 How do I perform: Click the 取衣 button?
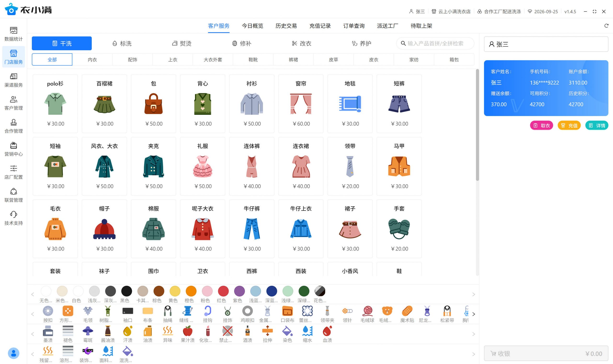541,125
